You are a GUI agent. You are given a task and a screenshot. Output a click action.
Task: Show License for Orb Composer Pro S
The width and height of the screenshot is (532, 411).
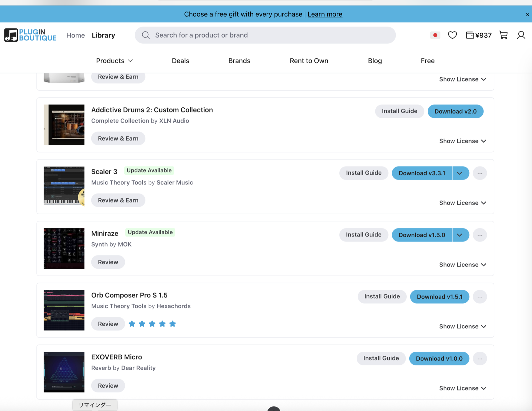tap(463, 326)
